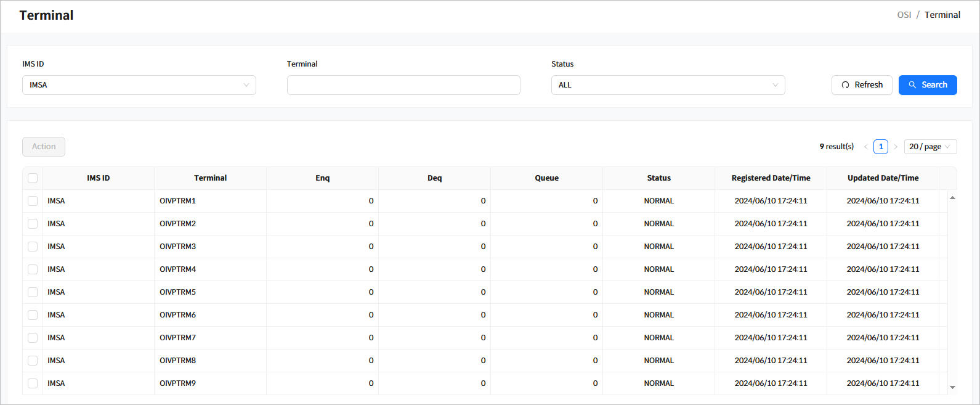Click the table scroll up arrow
This screenshot has width=980, height=405.
(952, 198)
